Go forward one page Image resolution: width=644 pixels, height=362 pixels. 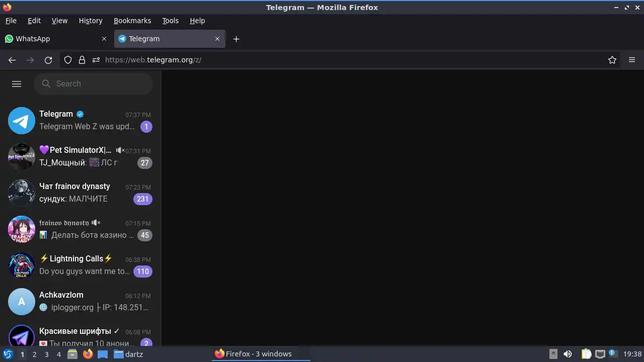30,60
